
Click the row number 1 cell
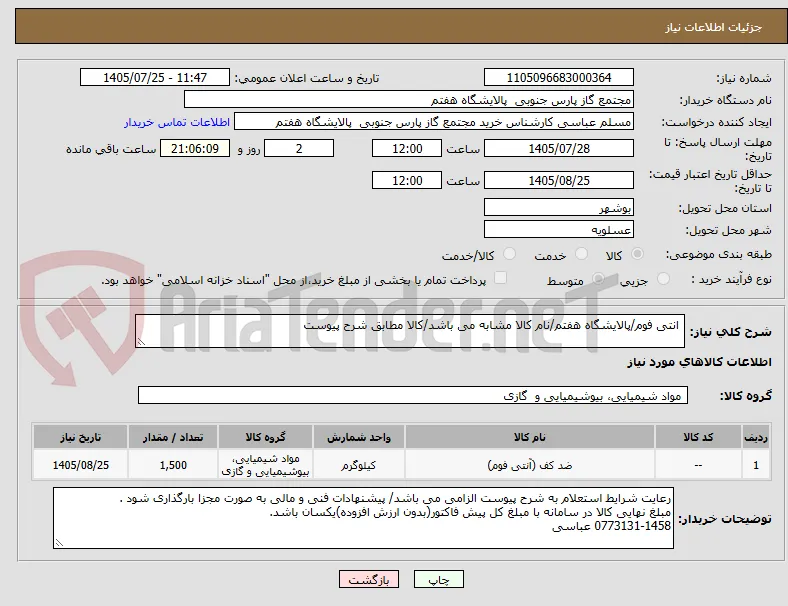click(x=755, y=465)
